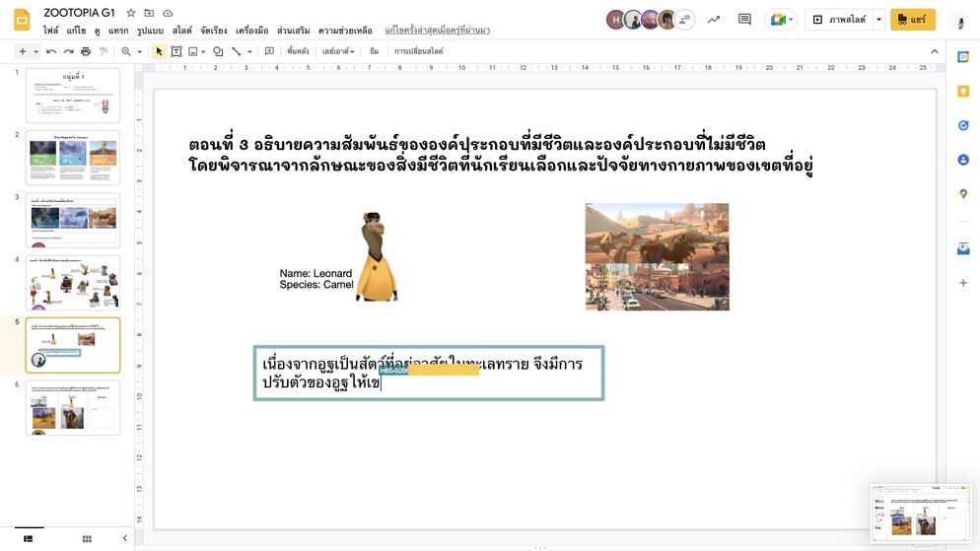Select the text box tool
Screen dimensions: 980x551
pyautogui.click(x=176, y=51)
